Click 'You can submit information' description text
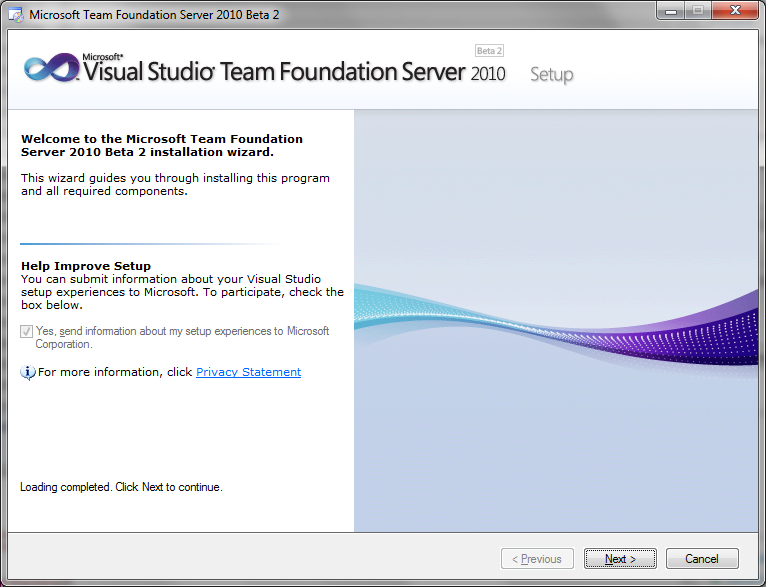 182,292
